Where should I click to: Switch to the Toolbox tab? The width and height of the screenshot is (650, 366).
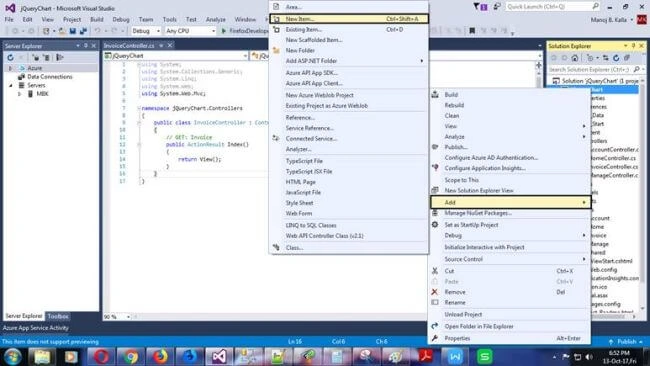(58, 316)
